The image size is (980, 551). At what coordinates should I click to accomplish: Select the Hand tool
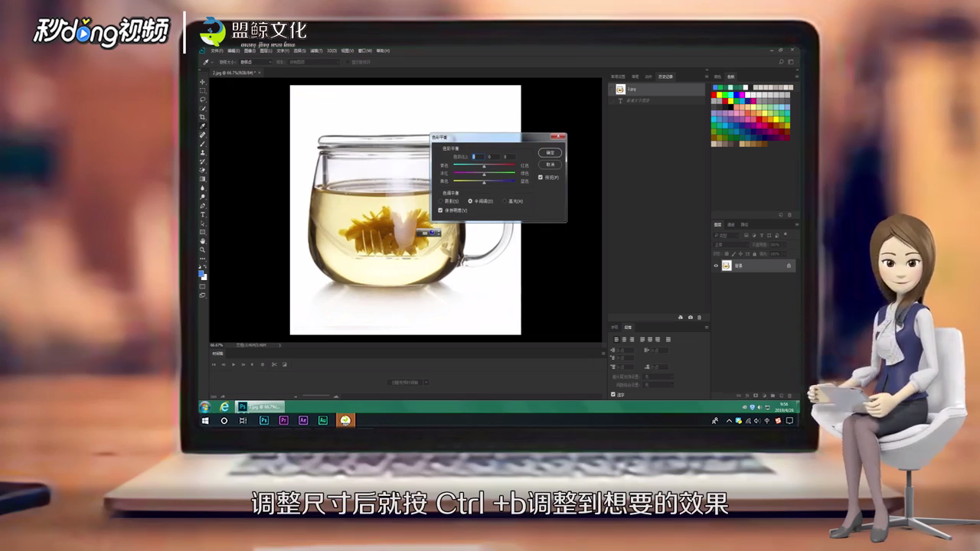point(203,240)
